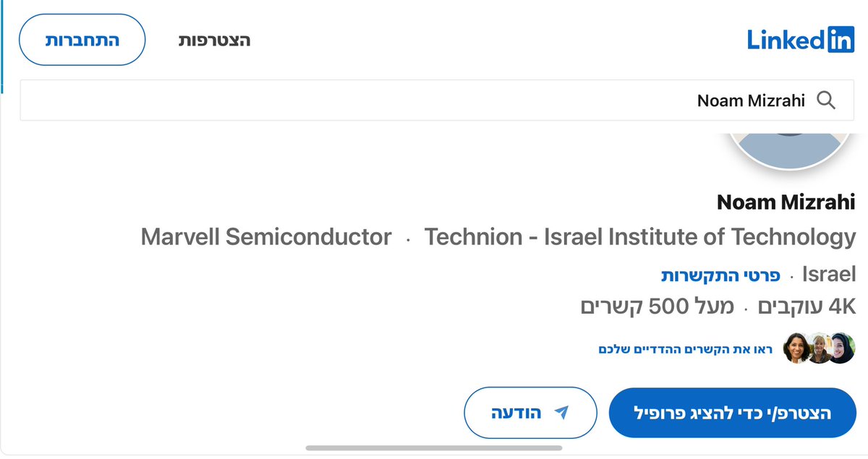Click the Noam Mizrahi profile name heading
The height and width of the screenshot is (459, 868).
(786, 202)
